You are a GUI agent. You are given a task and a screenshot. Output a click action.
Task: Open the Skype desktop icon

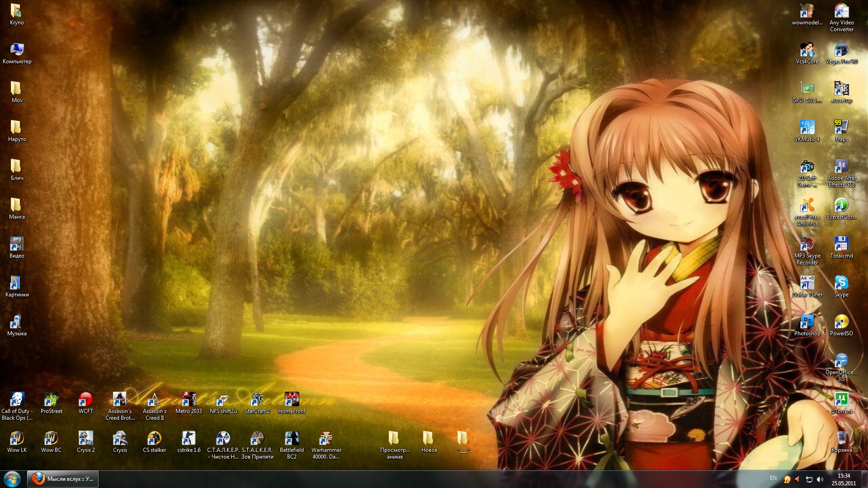[x=841, y=284]
